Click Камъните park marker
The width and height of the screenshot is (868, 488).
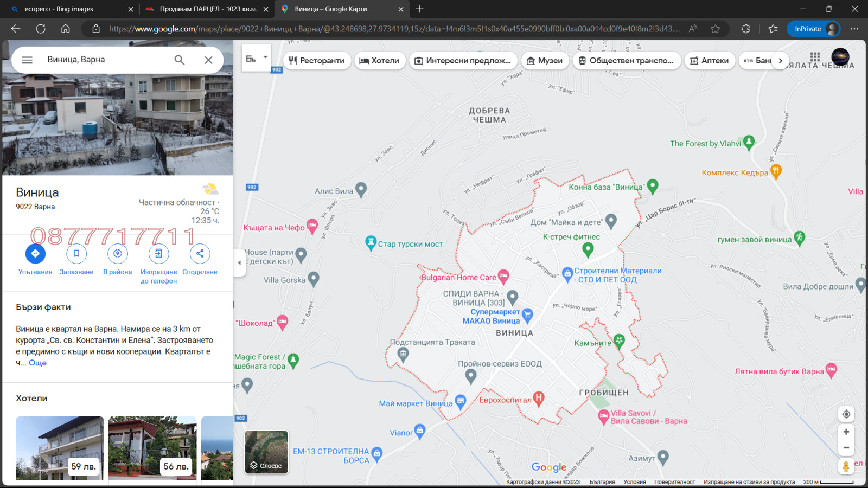[619, 342]
